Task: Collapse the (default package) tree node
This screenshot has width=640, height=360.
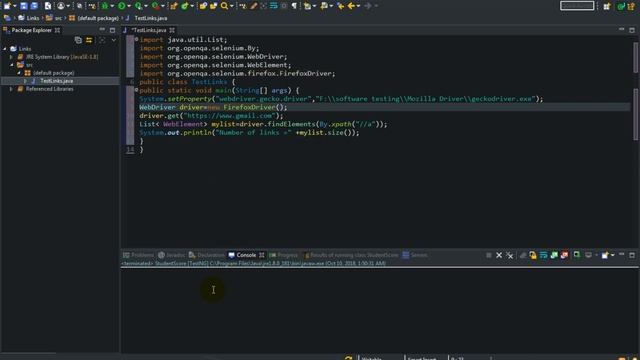Action: (19, 73)
